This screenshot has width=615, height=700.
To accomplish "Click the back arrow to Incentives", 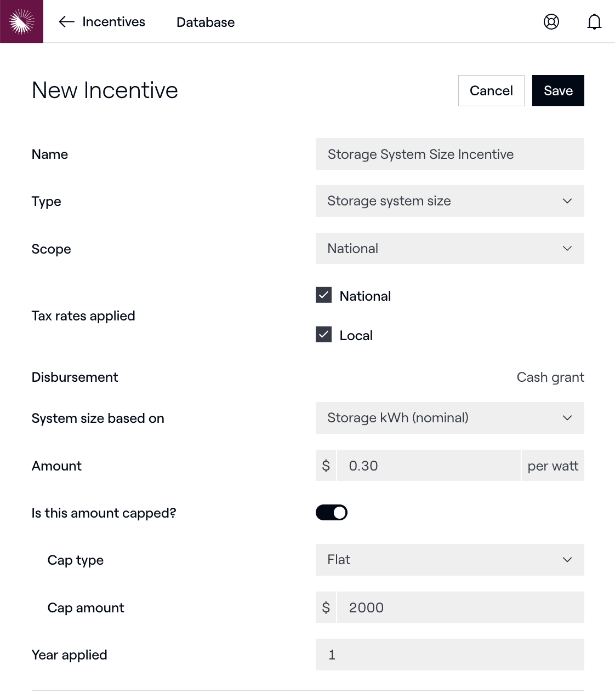I will click(66, 22).
